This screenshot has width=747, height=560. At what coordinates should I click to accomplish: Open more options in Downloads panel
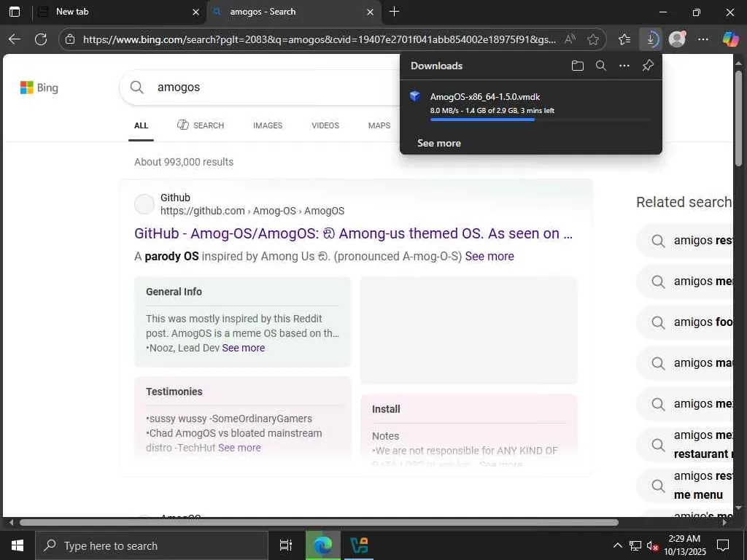624,66
